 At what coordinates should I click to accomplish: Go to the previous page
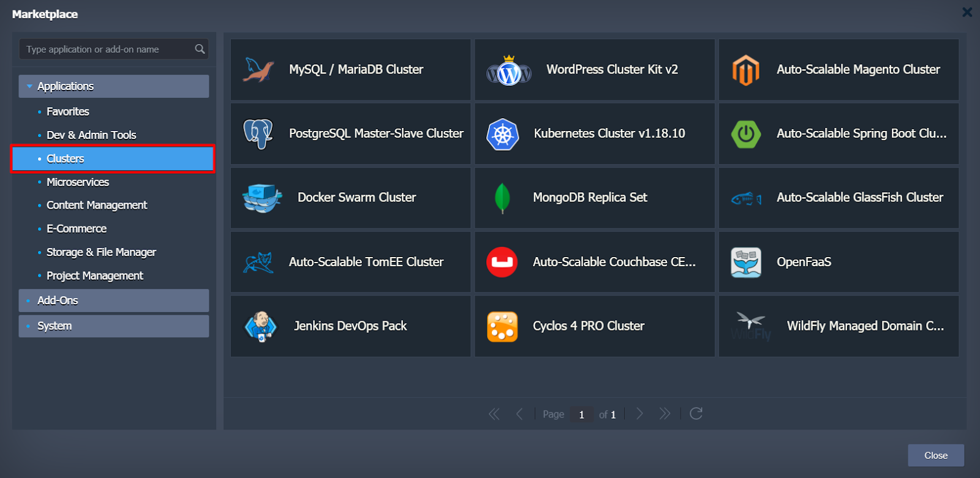pos(519,414)
